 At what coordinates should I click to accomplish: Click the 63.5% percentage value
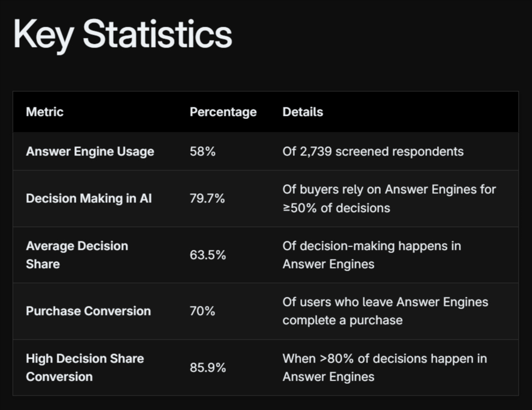(x=208, y=255)
